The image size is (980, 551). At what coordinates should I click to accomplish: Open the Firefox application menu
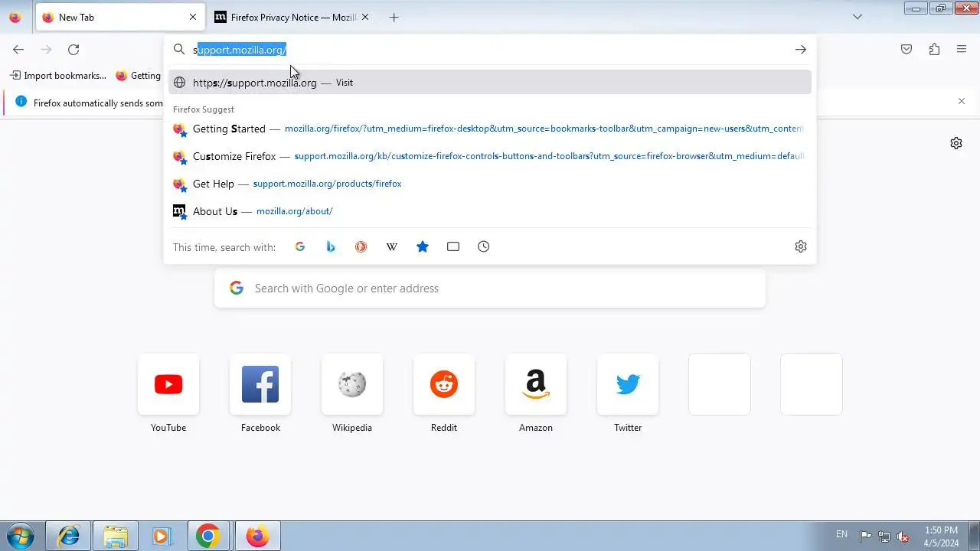click(x=962, y=50)
